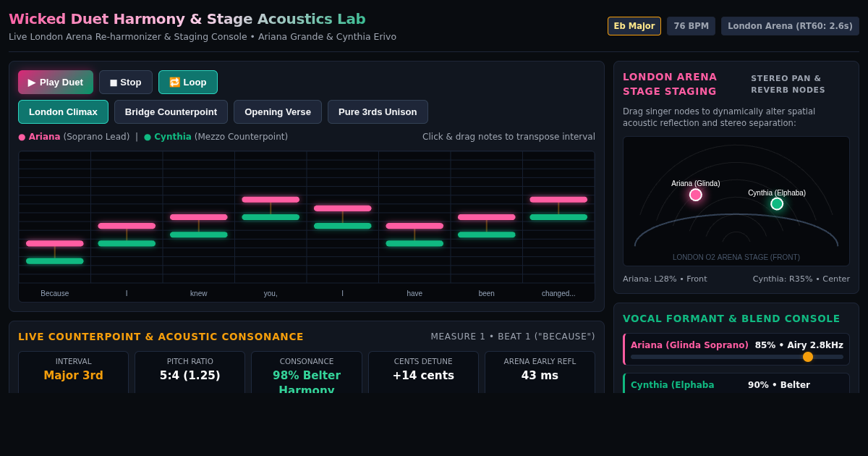This screenshot has height=456, width=868.
Task: Click the "5:4 (1.25)" pitch ratio value
Action: tap(190, 376)
